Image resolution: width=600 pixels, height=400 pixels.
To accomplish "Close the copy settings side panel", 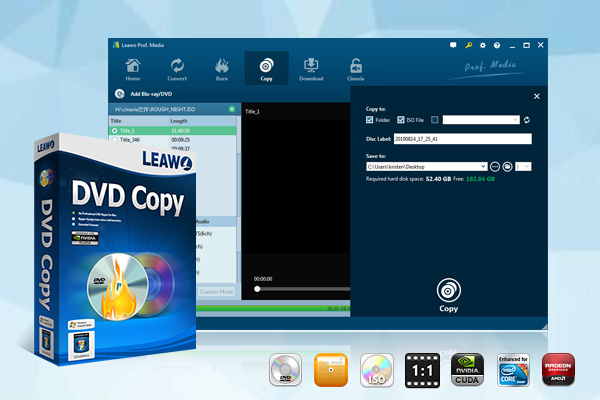I will (x=537, y=96).
